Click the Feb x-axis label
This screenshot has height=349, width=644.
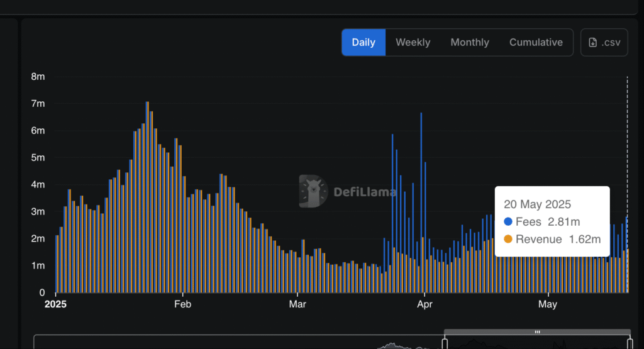click(x=183, y=304)
